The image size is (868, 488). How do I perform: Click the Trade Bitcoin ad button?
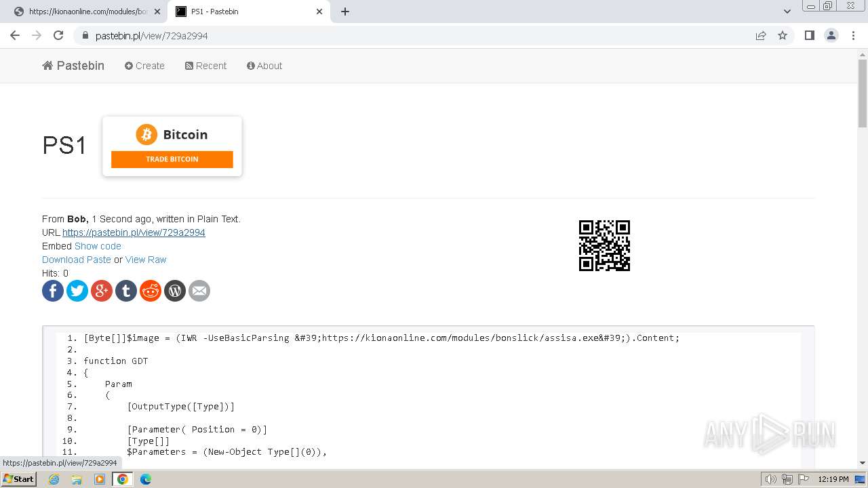click(x=172, y=159)
